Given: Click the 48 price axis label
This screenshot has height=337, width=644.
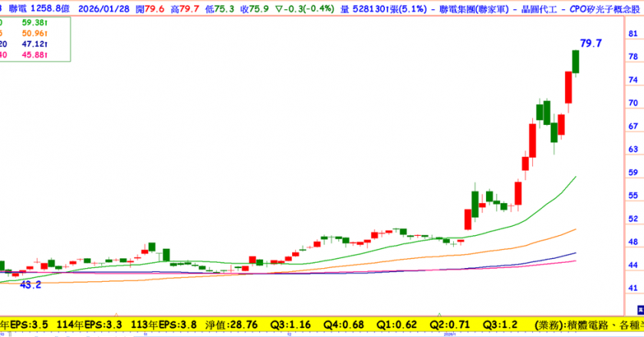Looking at the screenshot, I should [633, 242].
